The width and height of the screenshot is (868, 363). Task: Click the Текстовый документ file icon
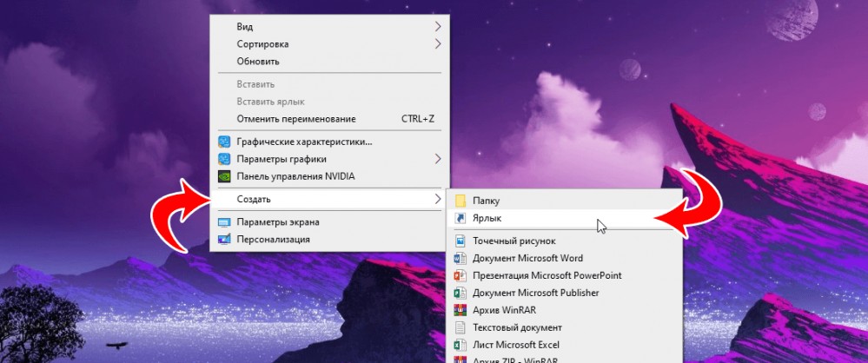point(460,327)
